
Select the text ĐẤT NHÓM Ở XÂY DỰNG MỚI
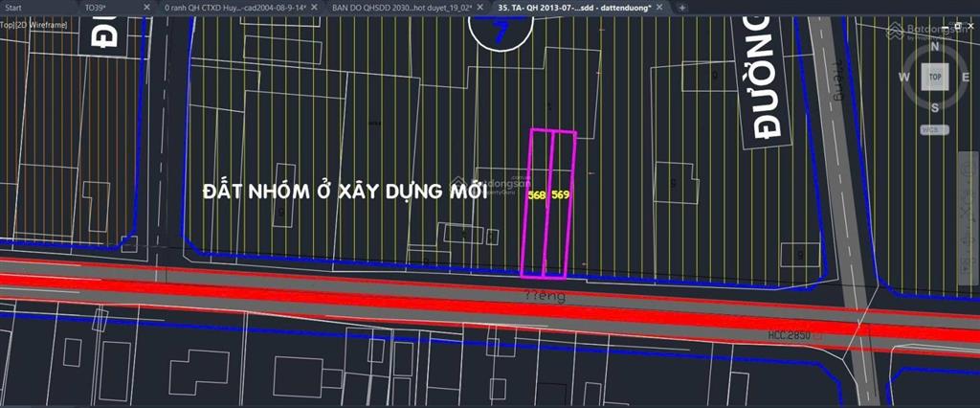click(x=345, y=192)
